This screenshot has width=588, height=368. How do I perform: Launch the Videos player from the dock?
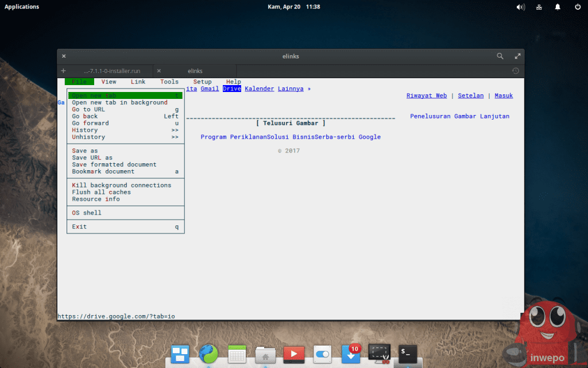[294, 354]
